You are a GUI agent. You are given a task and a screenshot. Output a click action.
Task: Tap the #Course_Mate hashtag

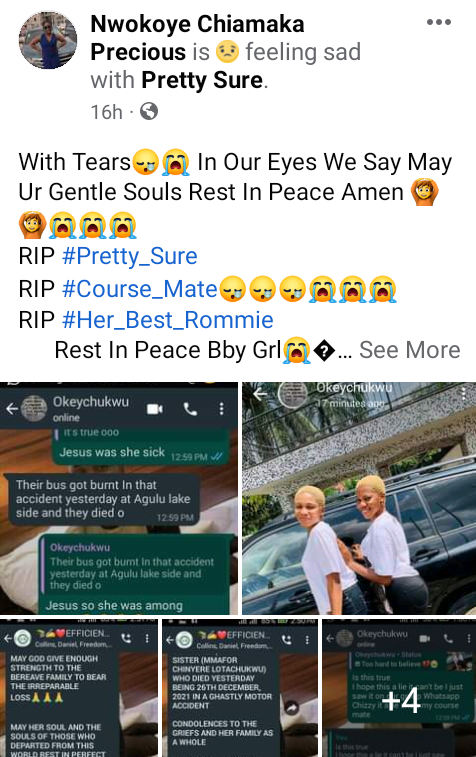pos(140,289)
